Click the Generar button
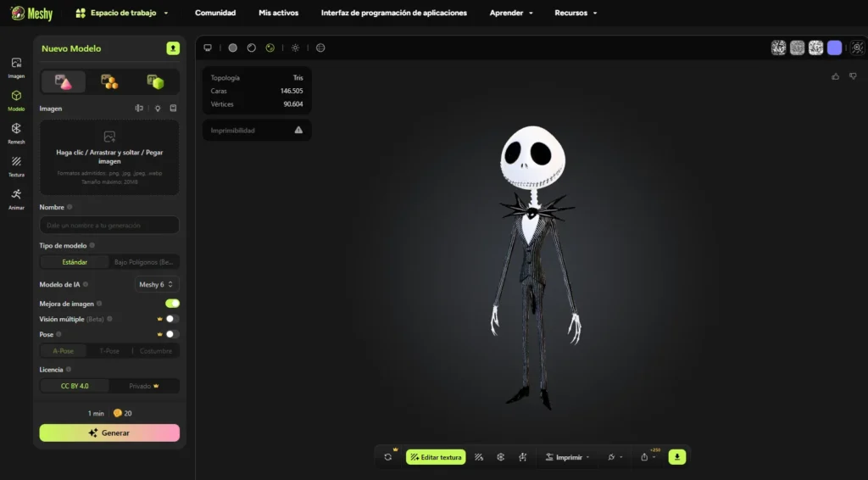 [109, 433]
